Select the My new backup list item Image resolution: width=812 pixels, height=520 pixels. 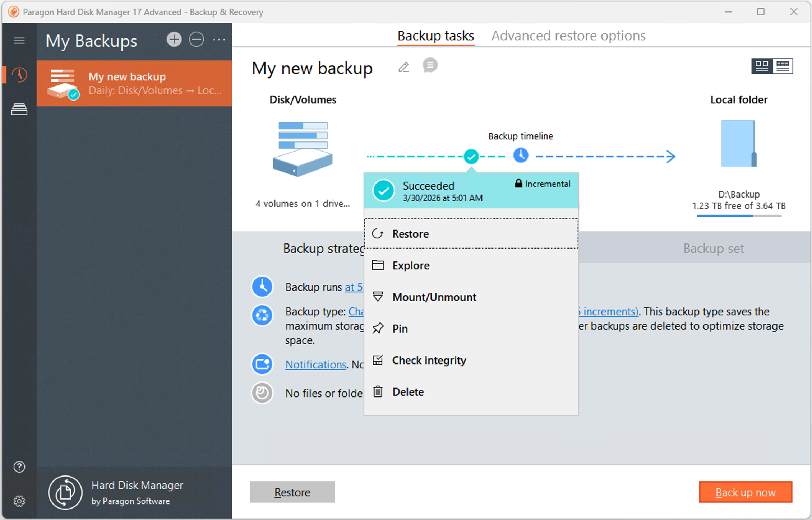[x=134, y=83]
